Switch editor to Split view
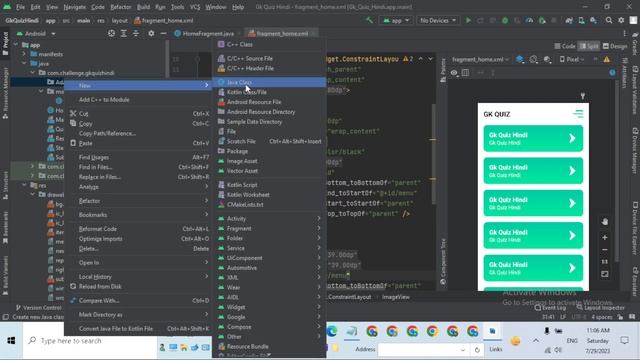 (x=589, y=46)
